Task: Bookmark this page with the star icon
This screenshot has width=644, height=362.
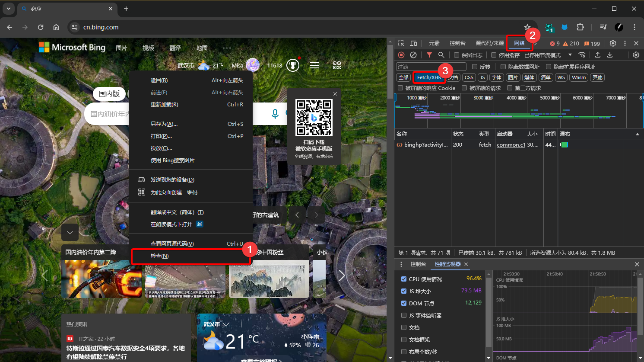Action: pyautogui.click(x=527, y=27)
